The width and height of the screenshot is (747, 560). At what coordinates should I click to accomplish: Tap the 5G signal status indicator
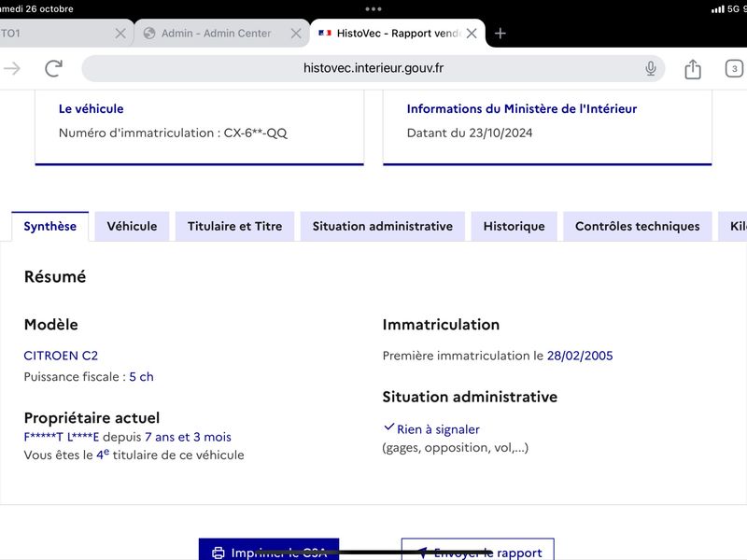pos(726,9)
